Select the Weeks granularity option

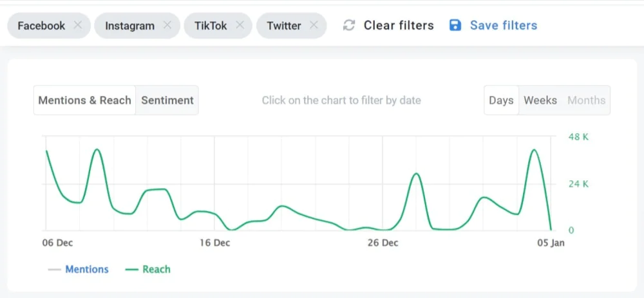[x=540, y=100]
